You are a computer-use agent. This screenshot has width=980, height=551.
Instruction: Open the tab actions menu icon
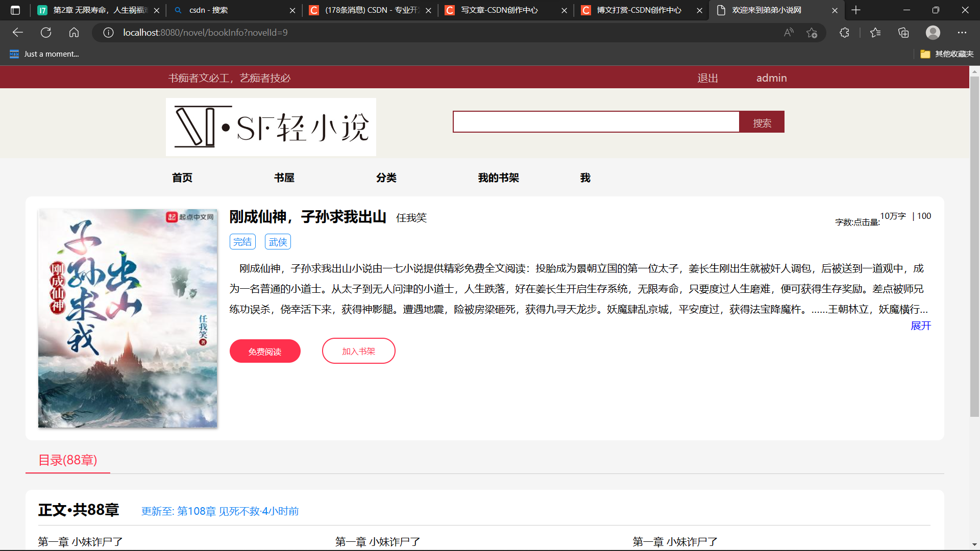pos(15,10)
